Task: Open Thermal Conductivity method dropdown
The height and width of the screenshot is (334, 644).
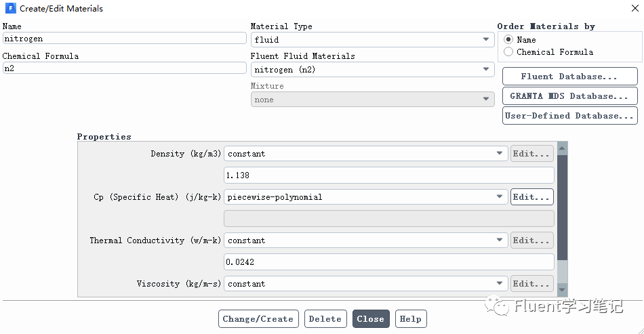Action: click(365, 241)
